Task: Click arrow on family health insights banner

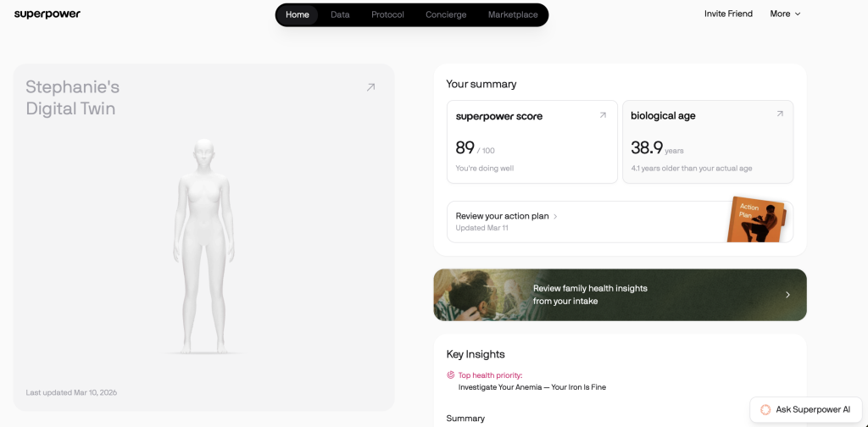Action: [787, 295]
